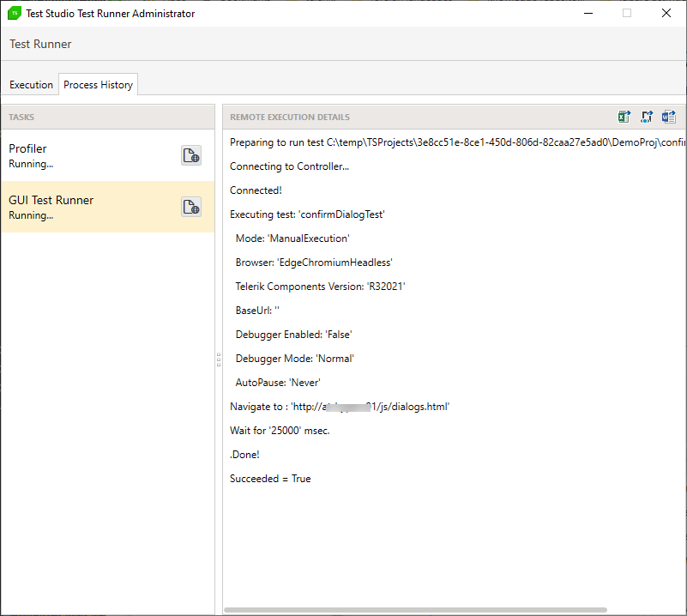687x616 pixels.
Task: Click the "Wait for '25000' msec." line
Action: pos(280,431)
